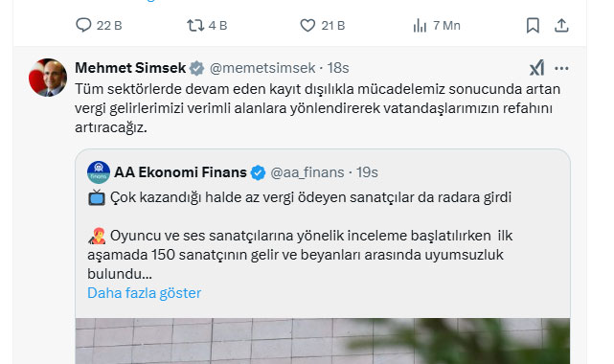Click the reply icon showing 22 B
The image size is (614, 364).
coord(83,26)
